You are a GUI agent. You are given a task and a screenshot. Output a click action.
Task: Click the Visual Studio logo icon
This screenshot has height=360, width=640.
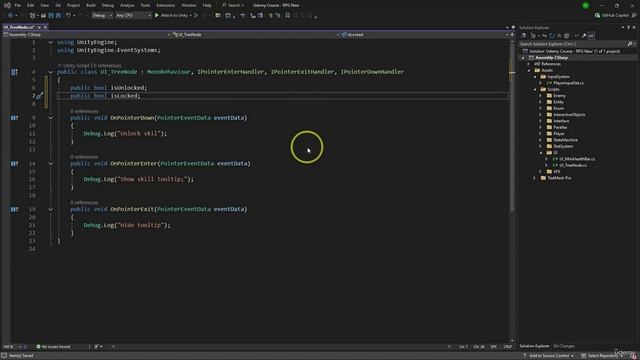(x=7, y=5)
